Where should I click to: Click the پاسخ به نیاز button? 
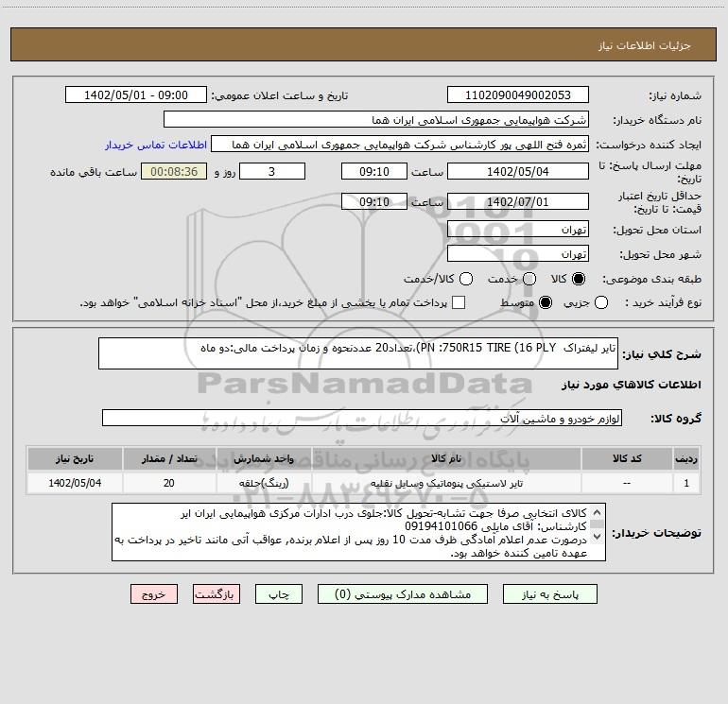549,594
